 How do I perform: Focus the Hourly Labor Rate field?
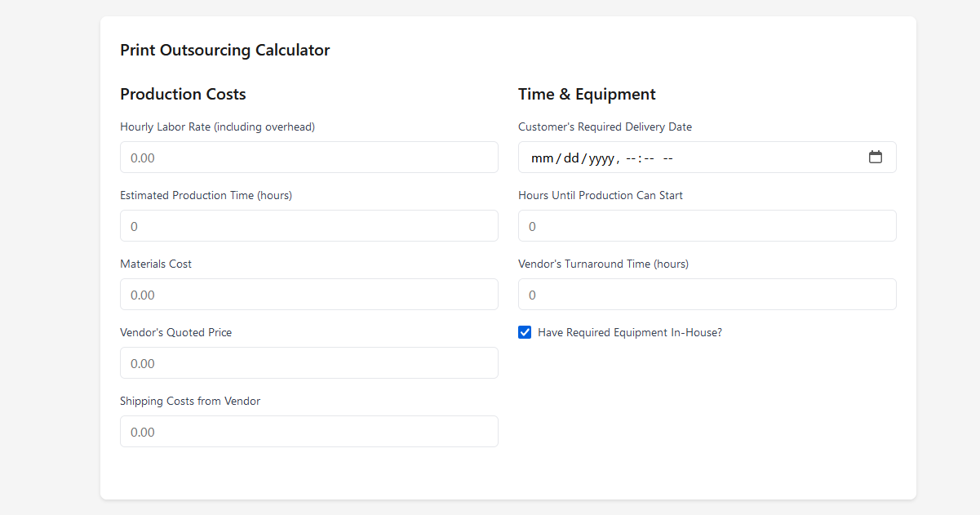(308, 158)
